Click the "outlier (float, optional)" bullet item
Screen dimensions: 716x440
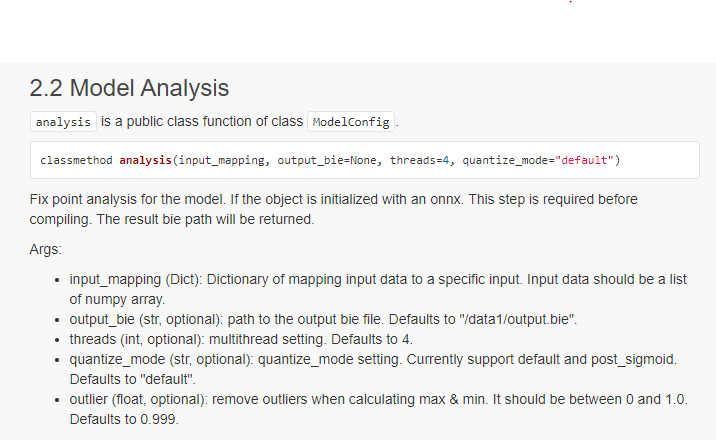click(379, 409)
